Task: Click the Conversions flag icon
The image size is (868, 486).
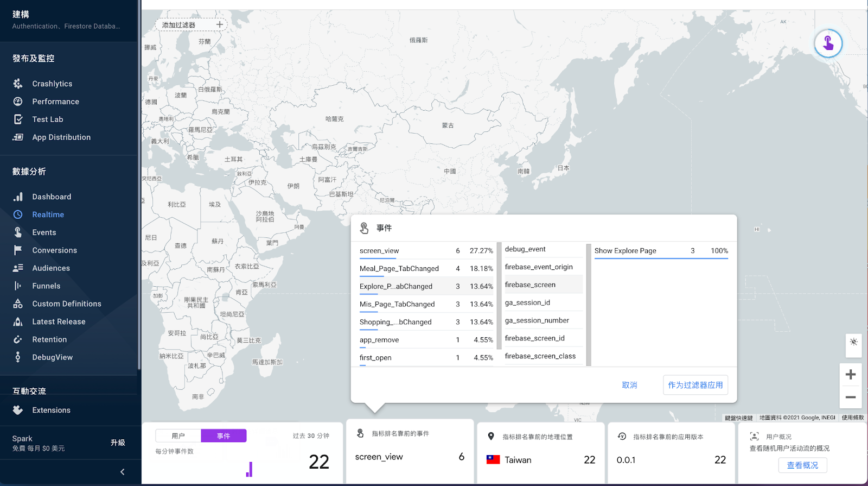Action: (x=18, y=250)
